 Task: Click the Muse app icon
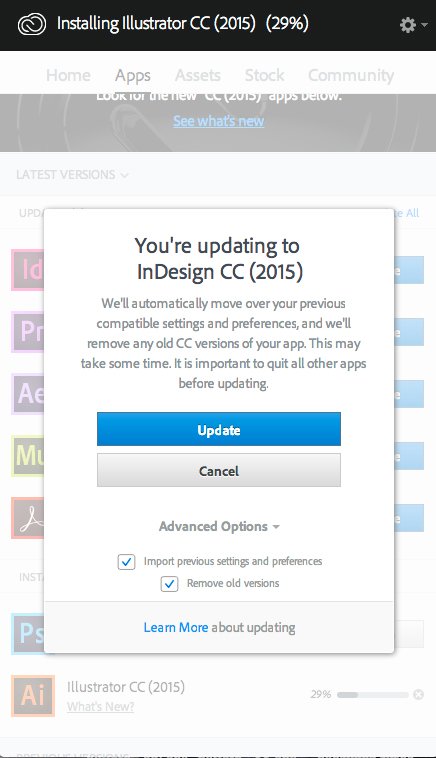coord(28,456)
